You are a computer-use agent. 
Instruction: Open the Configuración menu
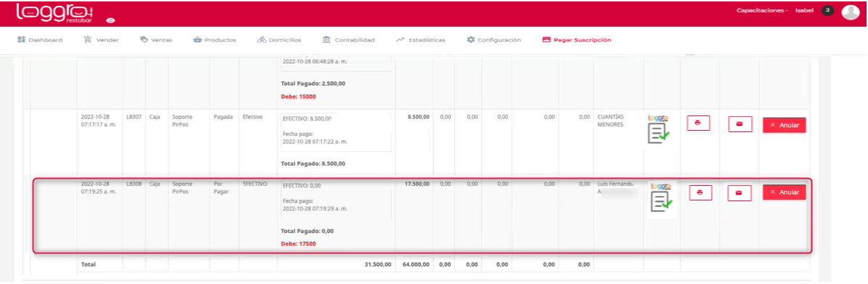(494, 40)
